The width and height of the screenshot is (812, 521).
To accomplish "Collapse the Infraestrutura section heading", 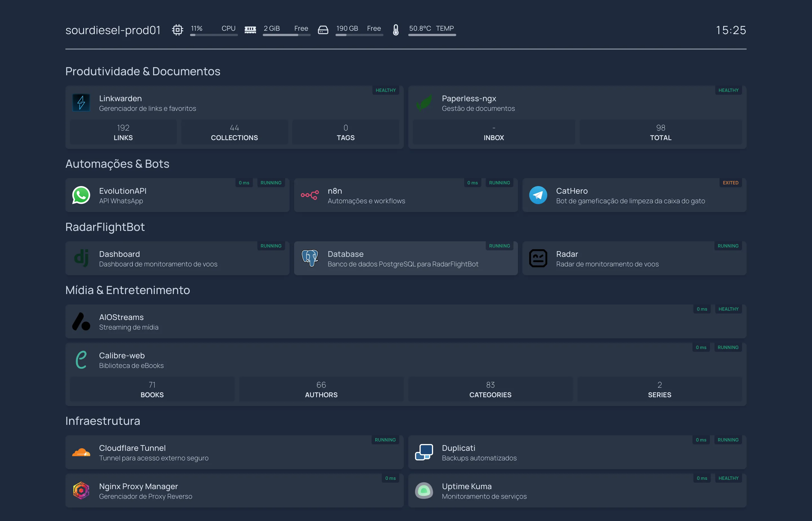I will click(103, 421).
